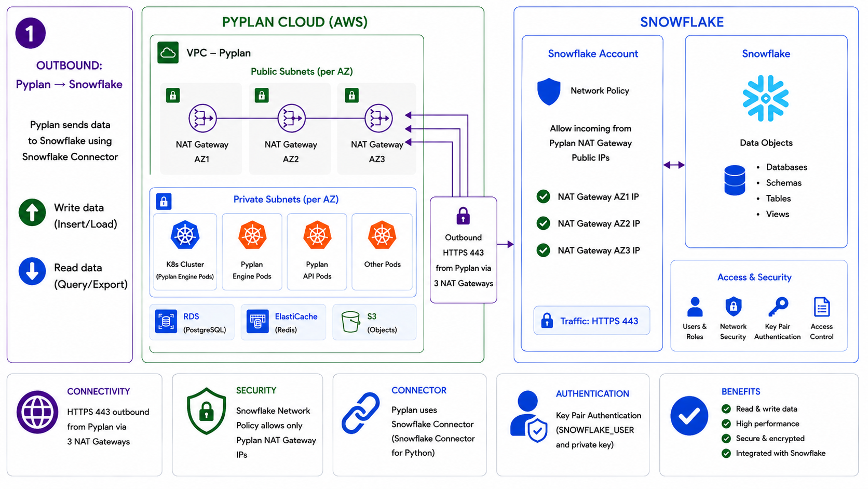Click the Secure & encrypted checkmark
868x489 pixels.
[726, 439]
